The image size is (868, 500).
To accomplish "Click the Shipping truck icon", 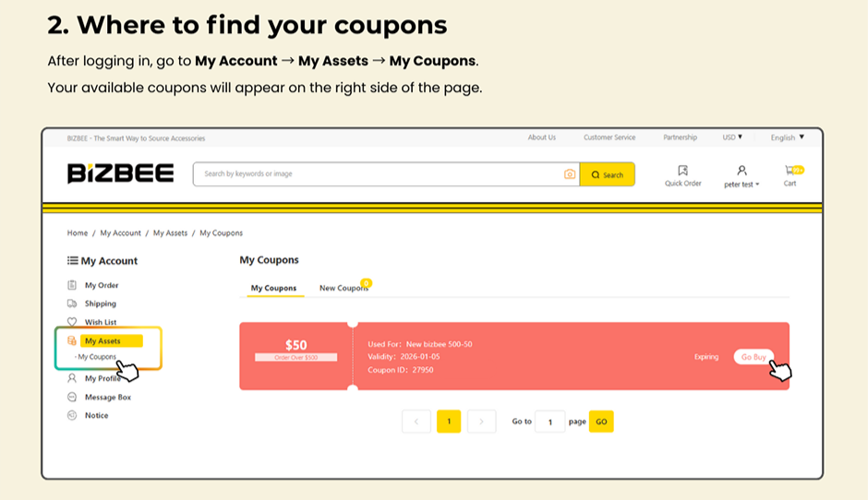I will (x=72, y=304).
